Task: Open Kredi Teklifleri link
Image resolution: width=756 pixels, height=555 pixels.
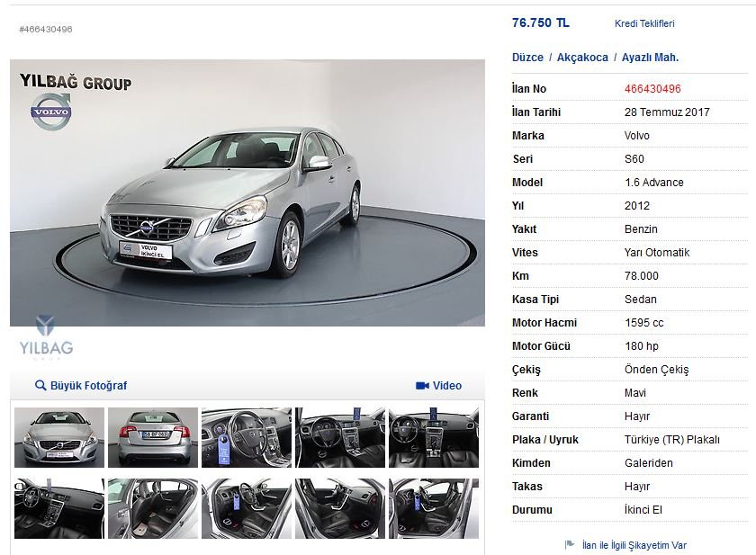Action: point(644,23)
